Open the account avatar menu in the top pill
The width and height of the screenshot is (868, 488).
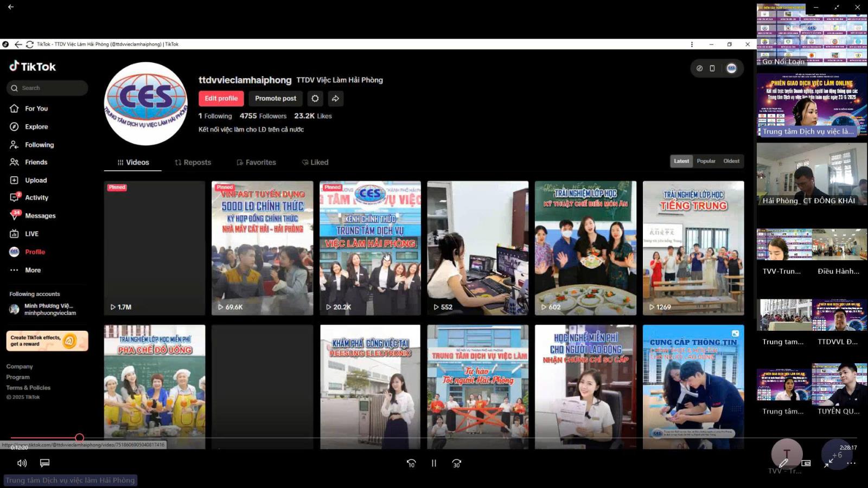pyautogui.click(x=731, y=68)
